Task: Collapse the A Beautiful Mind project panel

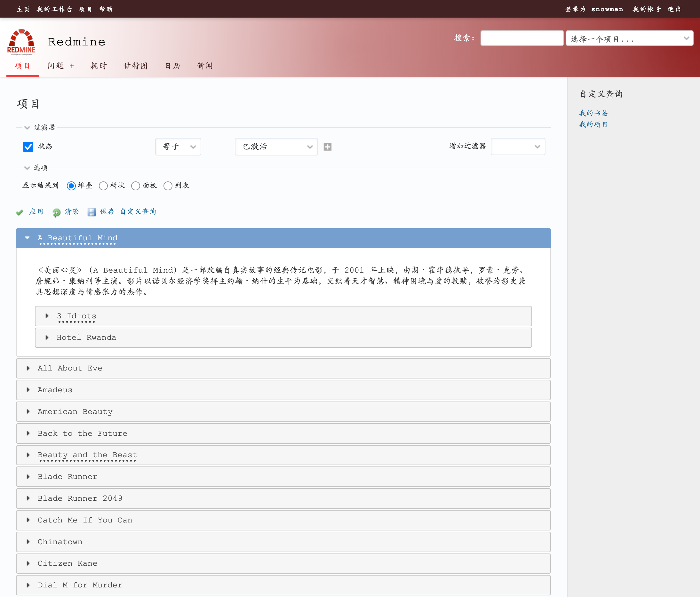Action: coord(28,238)
